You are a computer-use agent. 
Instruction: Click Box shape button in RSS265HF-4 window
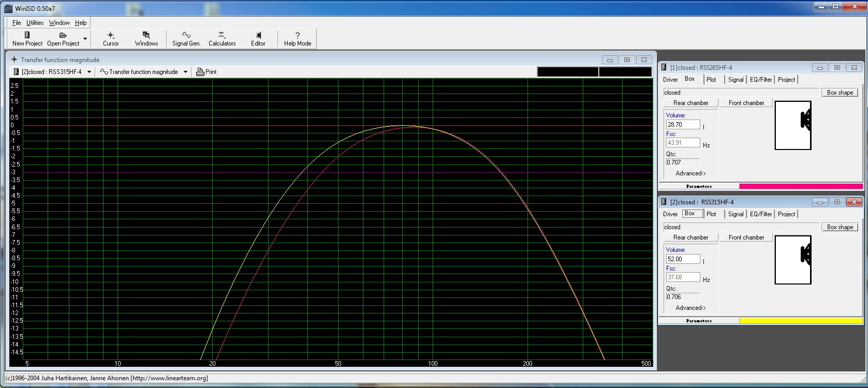[x=840, y=93]
